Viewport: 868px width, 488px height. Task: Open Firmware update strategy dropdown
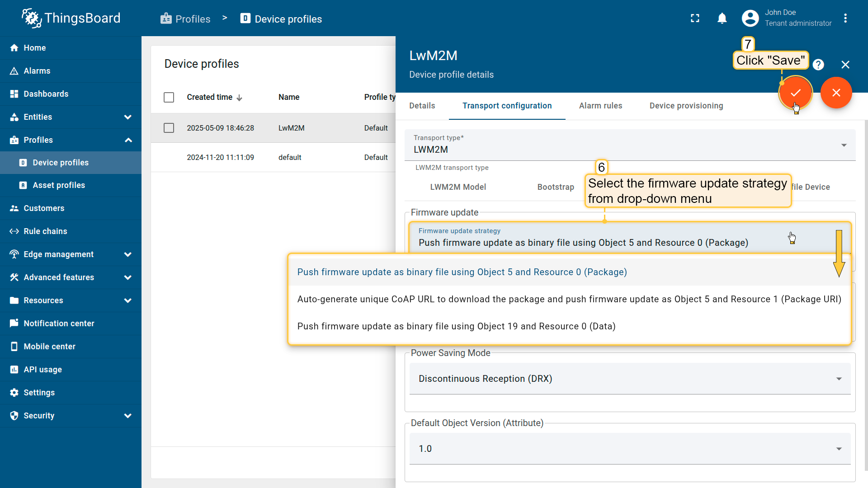point(630,238)
